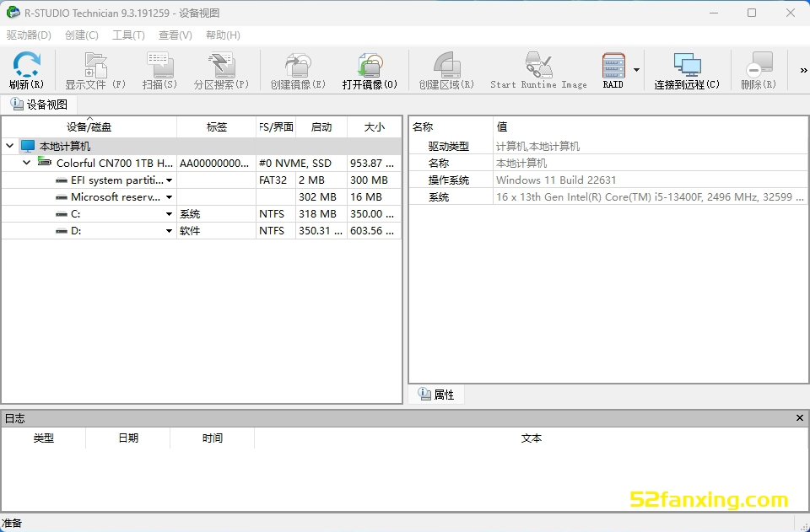The image size is (810, 532).
Task: Click the 驱动类型 property row
Action: (608, 147)
